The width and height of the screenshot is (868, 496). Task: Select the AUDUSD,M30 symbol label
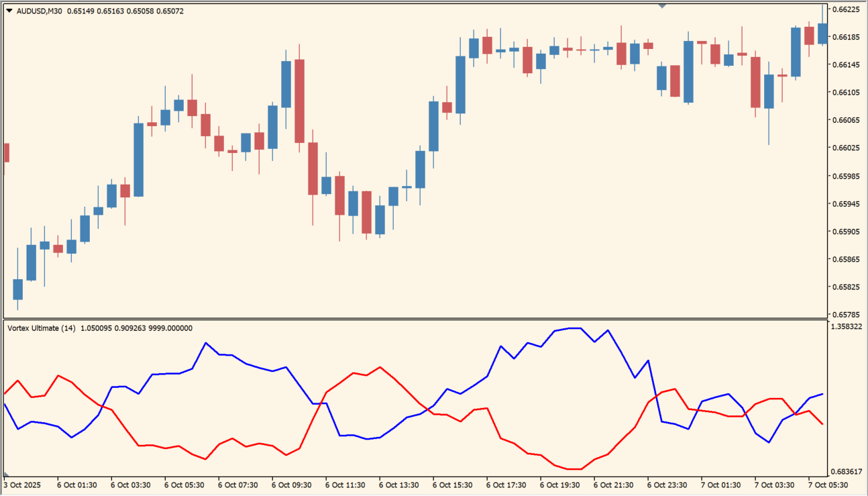[x=40, y=11]
